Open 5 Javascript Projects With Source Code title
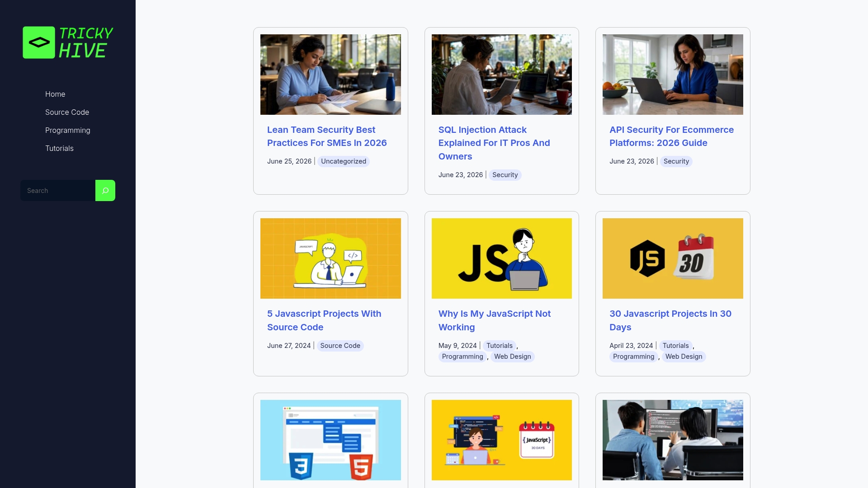Screen dimensions: 868x488 point(324,320)
